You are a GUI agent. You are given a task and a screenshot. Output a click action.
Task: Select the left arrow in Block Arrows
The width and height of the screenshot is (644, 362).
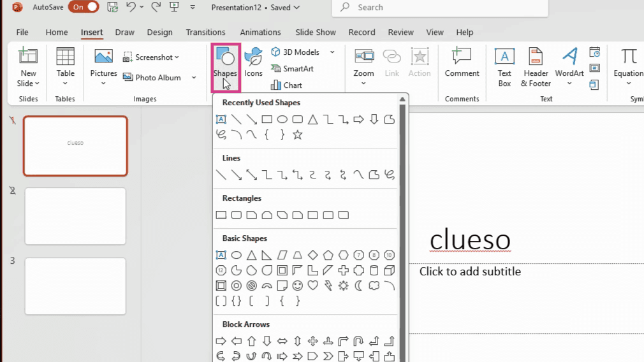(236, 341)
